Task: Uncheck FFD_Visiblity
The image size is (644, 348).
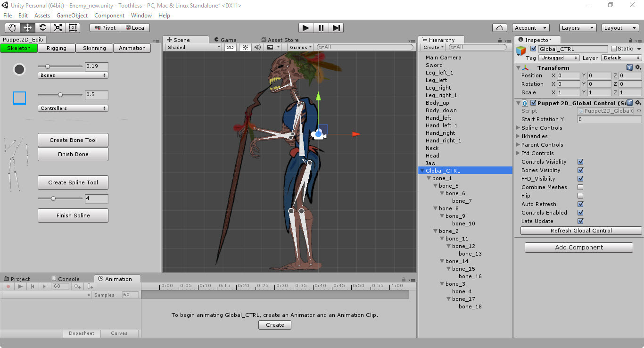Action: (580, 179)
